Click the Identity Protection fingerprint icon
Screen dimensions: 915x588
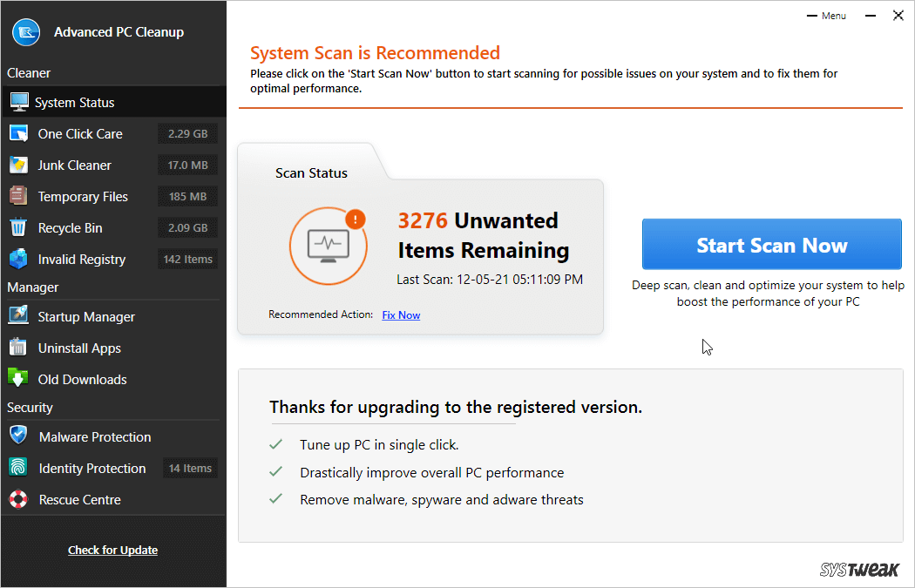[19, 468]
